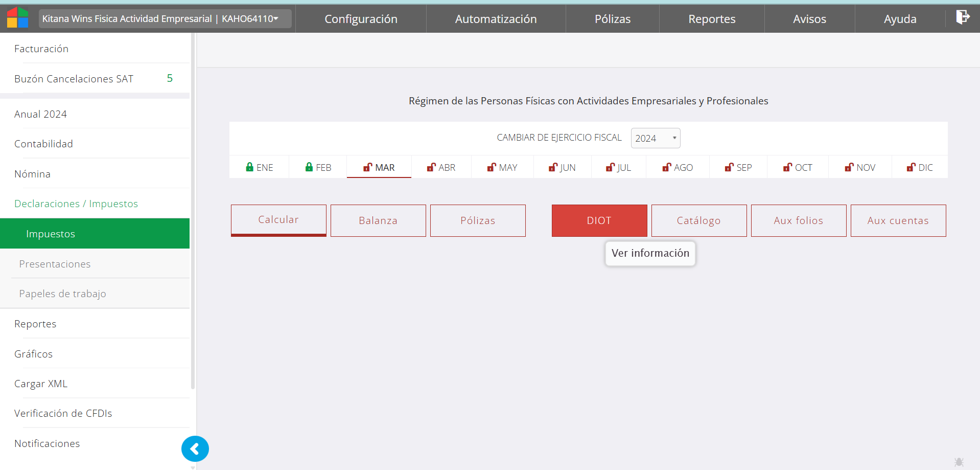Click the green padlock beside FEB
Image resolution: width=980 pixels, height=470 pixels.
click(309, 167)
